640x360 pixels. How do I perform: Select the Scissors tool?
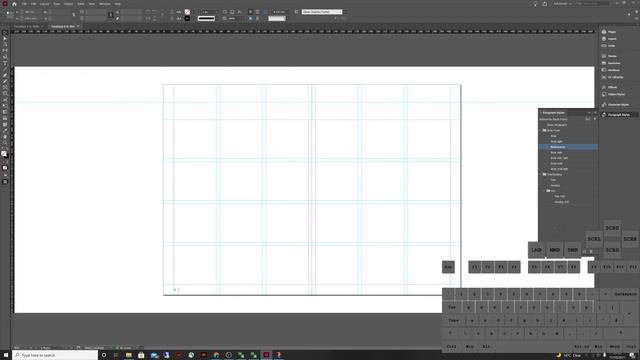pyautogui.click(x=5, y=100)
